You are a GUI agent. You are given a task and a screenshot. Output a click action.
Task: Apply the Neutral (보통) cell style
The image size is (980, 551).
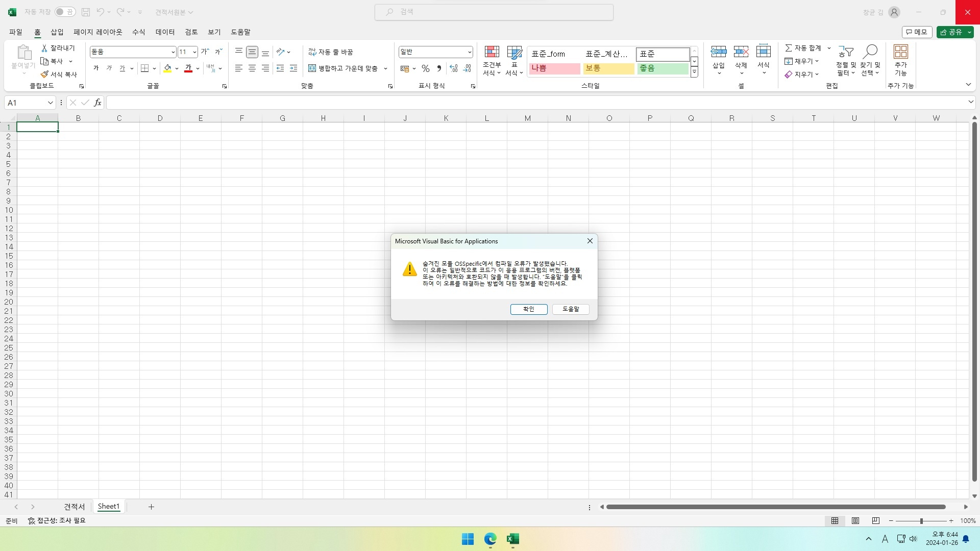[609, 68]
